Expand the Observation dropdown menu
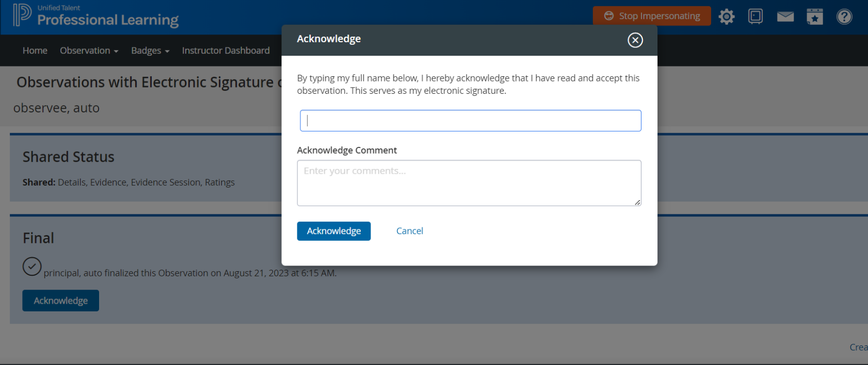Viewport: 868px width, 365px height. [89, 51]
